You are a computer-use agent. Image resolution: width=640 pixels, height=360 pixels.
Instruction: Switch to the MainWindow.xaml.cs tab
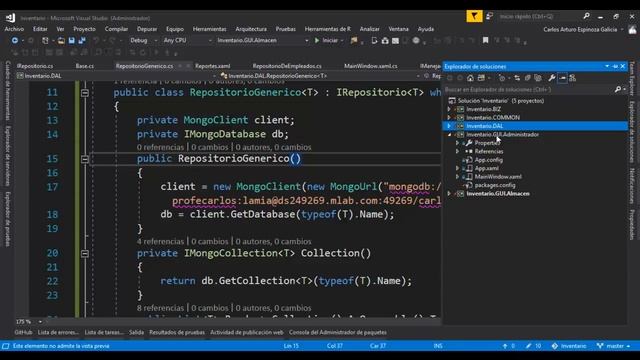pos(371,66)
